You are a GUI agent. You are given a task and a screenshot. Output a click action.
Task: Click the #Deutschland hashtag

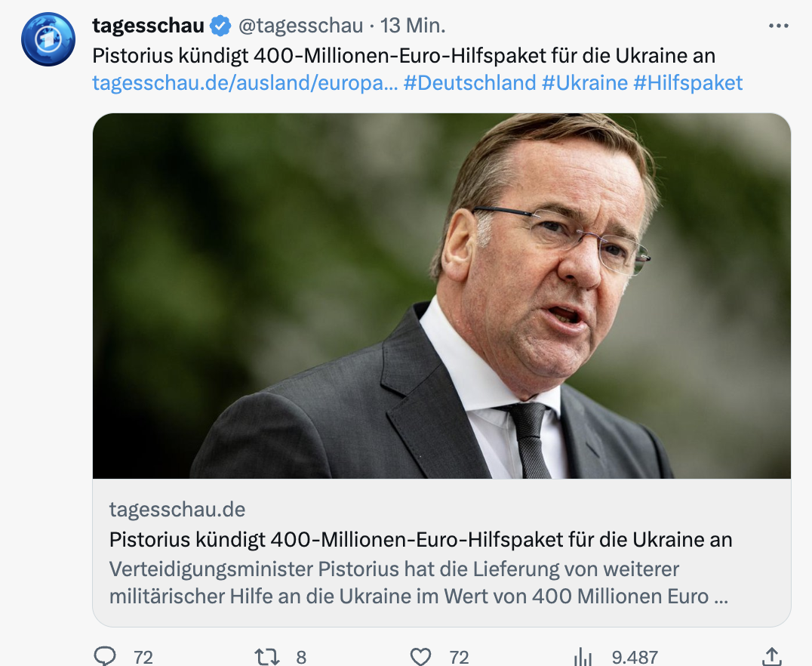(x=469, y=82)
